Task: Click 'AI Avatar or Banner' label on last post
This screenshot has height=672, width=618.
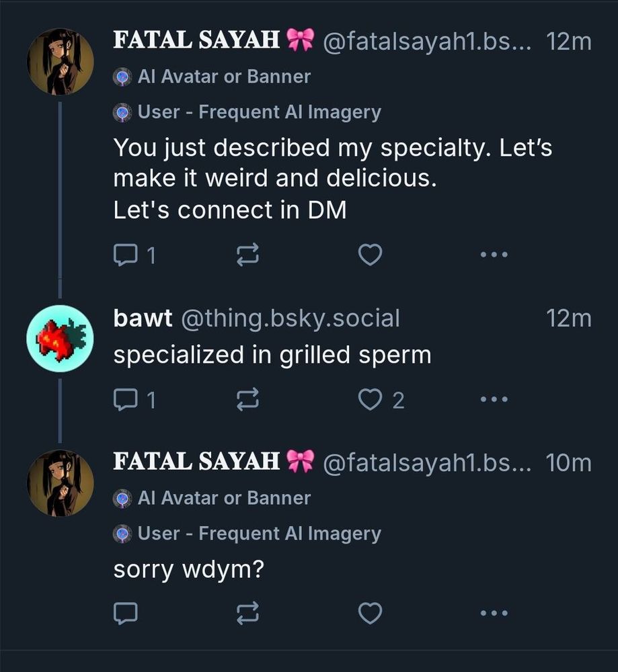Action: tap(223, 498)
